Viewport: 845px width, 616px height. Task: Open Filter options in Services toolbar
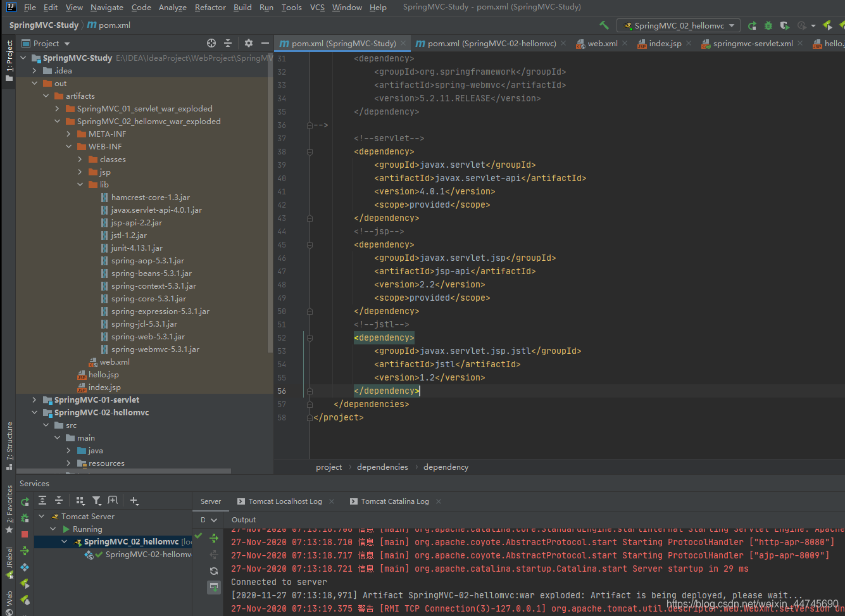click(96, 500)
